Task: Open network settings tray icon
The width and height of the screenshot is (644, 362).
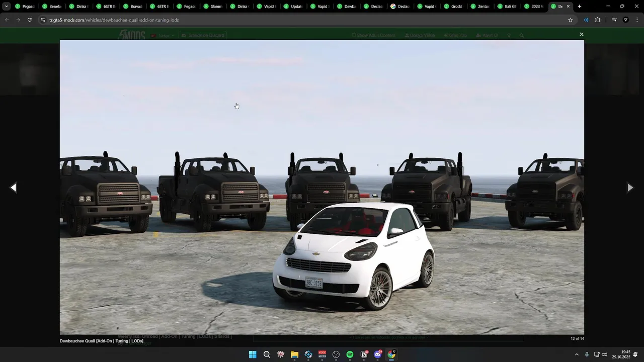Action: (x=597, y=354)
